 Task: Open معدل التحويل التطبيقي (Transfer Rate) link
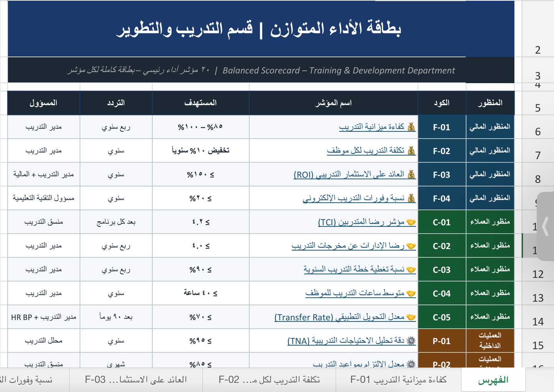pos(339,317)
